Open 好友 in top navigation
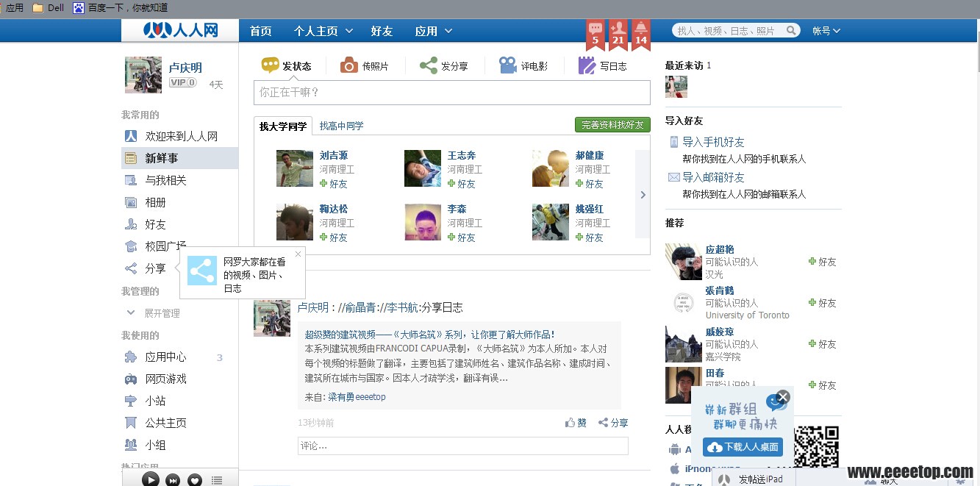Image resolution: width=980 pixels, height=486 pixels. (x=382, y=31)
